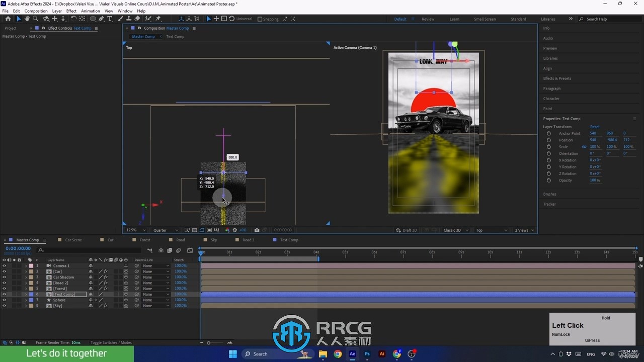
Task: Open the Quarter resolution dropdown
Action: pos(166,230)
